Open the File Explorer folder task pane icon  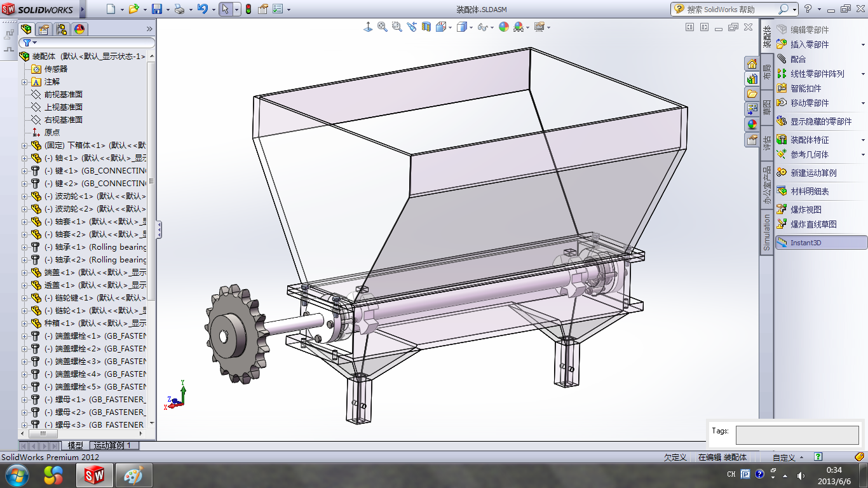(x=752, y=94)
